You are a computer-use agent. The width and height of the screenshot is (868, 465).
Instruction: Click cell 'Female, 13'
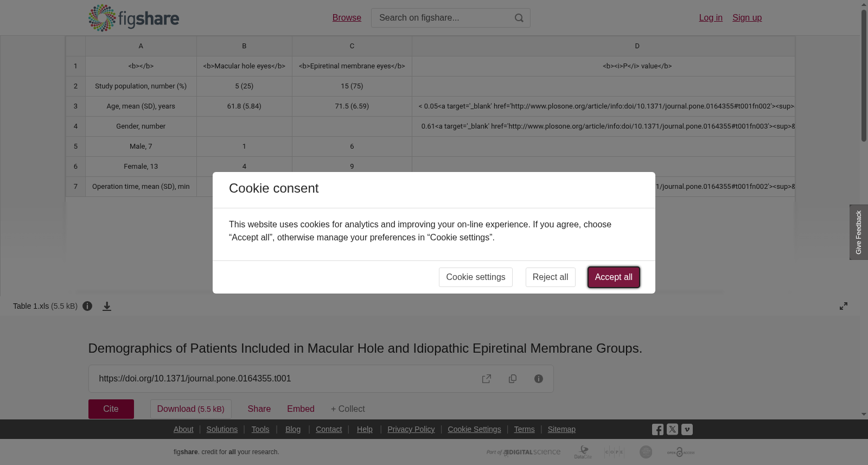(141, 167)
